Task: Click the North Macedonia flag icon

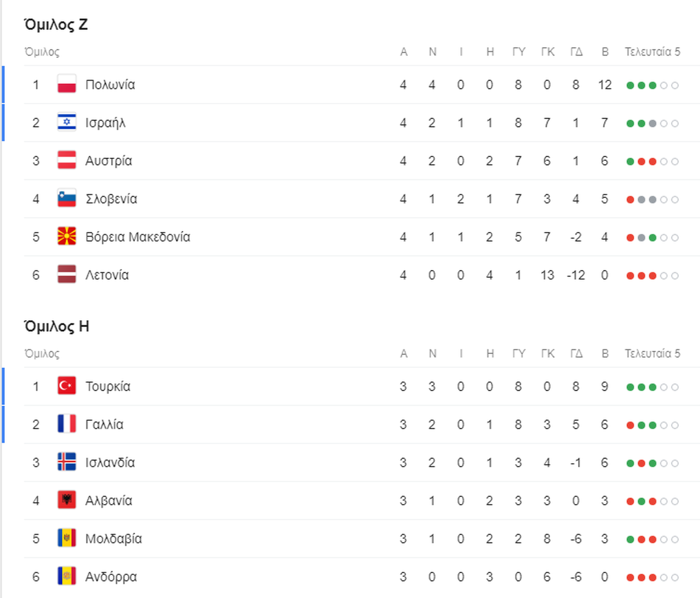Action: tap(67, 237)
